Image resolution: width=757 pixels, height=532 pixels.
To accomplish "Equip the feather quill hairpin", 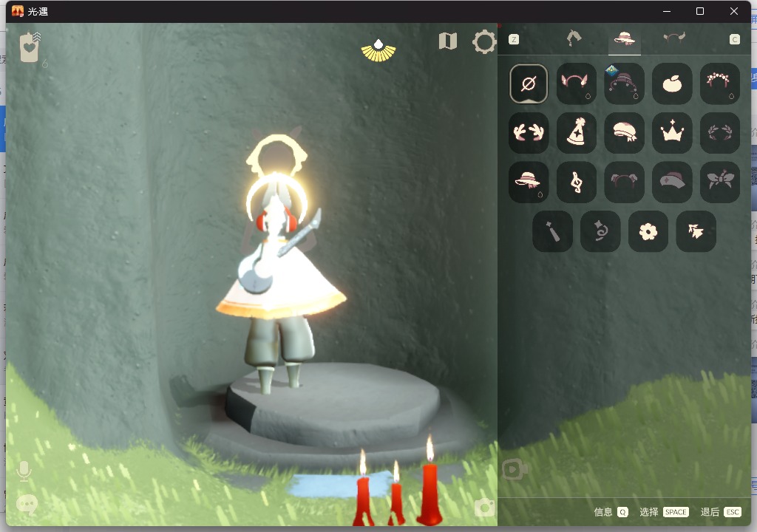I will point(552,231).
